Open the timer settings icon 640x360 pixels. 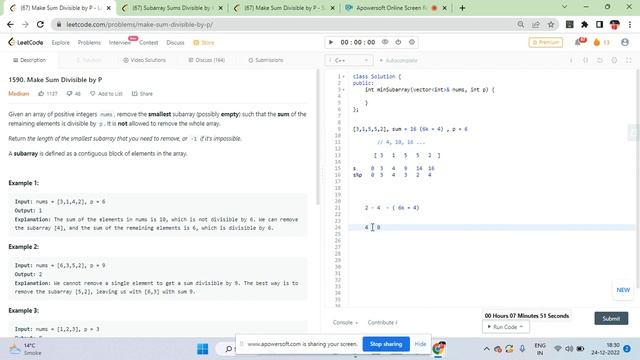coord(412,42)
